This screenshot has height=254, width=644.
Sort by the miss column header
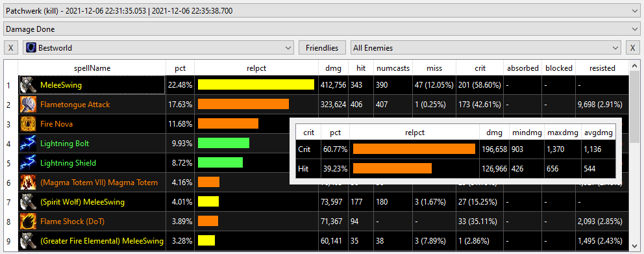(434, 68)
